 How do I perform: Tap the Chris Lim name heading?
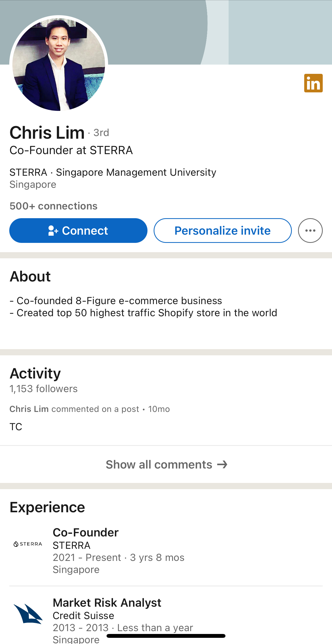[x=47, y=133]
